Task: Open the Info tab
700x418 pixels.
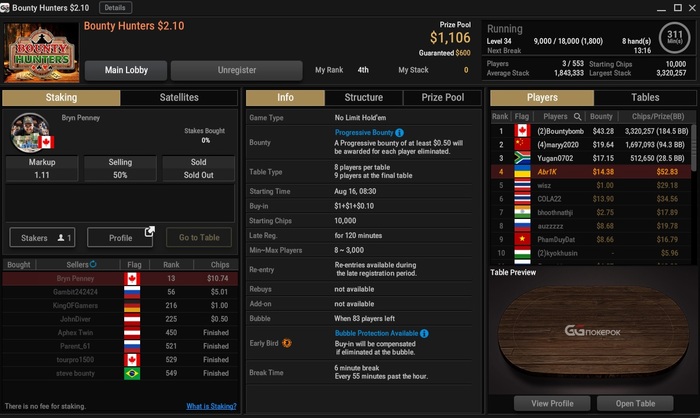Action: (x=285, y=97)
